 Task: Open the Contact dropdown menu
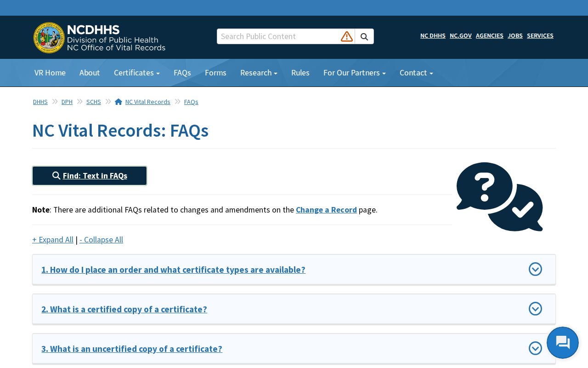pyautogui.click(x=416, y=73)
